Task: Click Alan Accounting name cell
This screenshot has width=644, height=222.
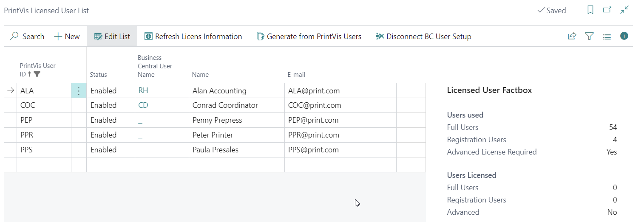Action: tap(237, 90)
